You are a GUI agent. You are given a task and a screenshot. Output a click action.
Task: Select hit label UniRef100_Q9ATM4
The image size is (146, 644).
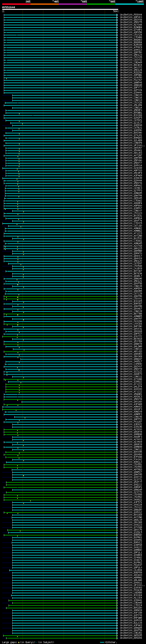(131, 196)
